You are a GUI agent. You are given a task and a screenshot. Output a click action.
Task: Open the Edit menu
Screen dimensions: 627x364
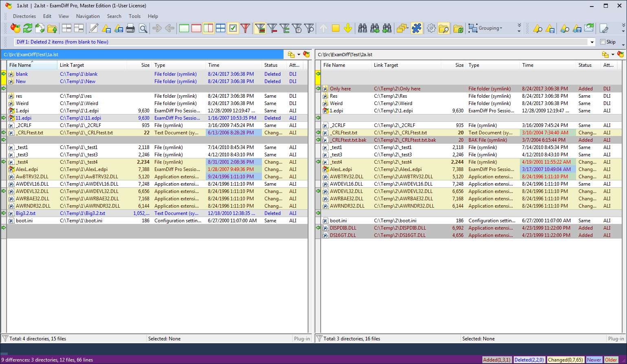47,16
